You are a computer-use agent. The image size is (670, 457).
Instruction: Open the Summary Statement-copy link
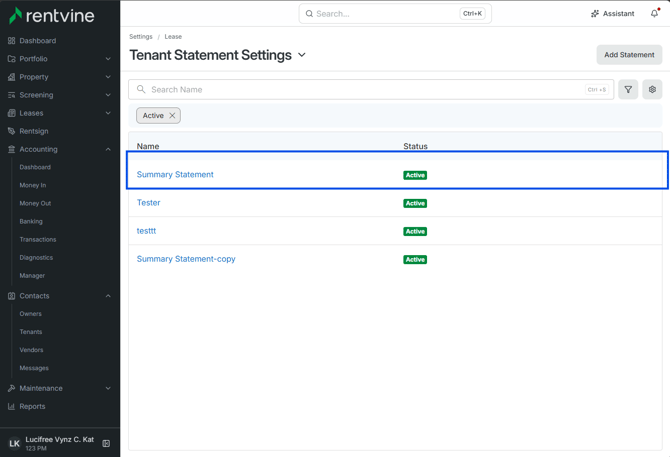click(x=186, y=259)
